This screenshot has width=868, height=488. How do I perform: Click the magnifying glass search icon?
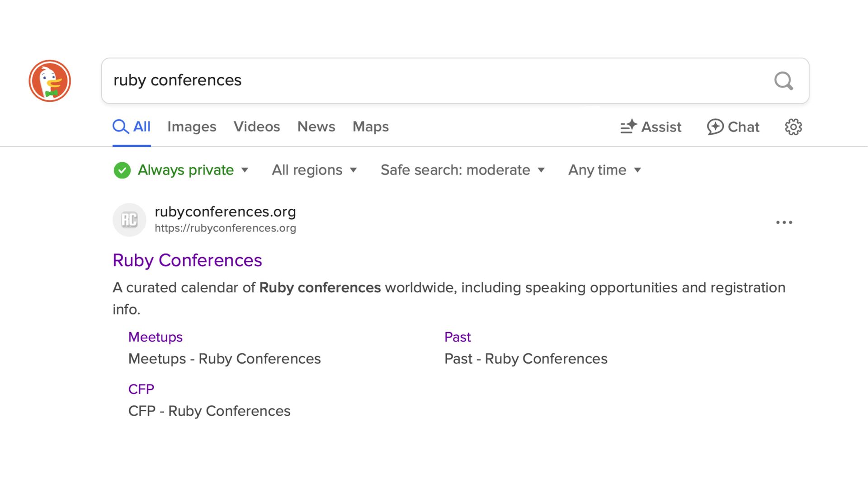783,81
